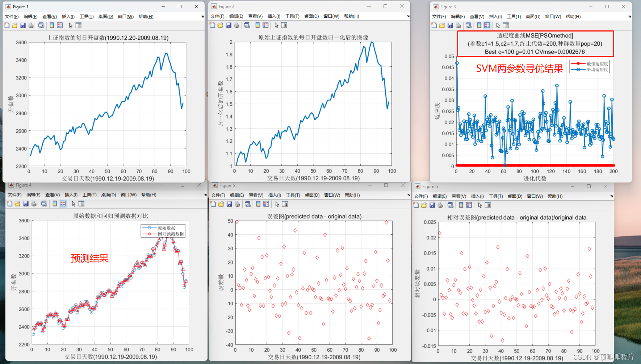
Task: Expand 工具(T) menu in Figure 5
Action: click(293, 195)
